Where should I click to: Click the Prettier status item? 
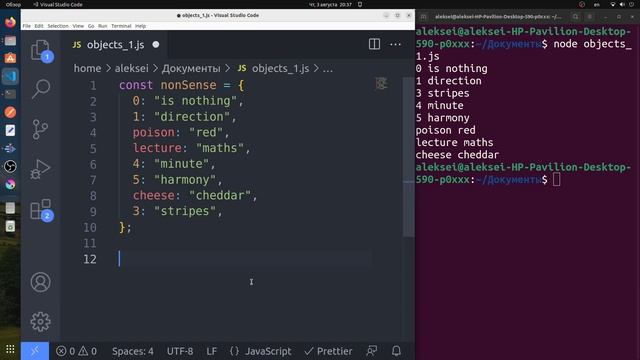tap(328, 351)
